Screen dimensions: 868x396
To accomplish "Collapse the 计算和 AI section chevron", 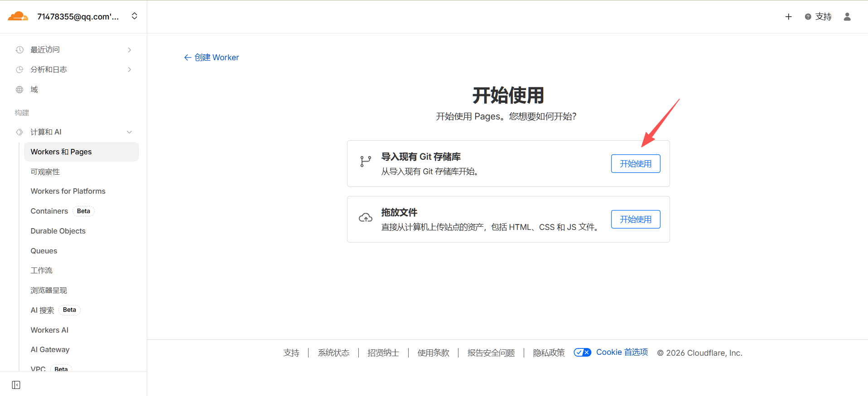I will click(x=130, y=132).
